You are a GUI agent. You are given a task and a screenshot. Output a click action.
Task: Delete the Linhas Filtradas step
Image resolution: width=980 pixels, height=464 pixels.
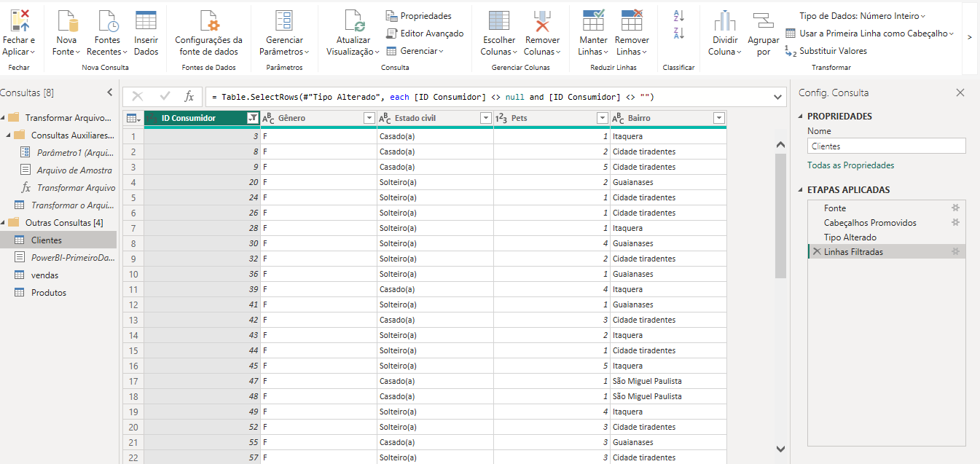(x=817, y=251)
